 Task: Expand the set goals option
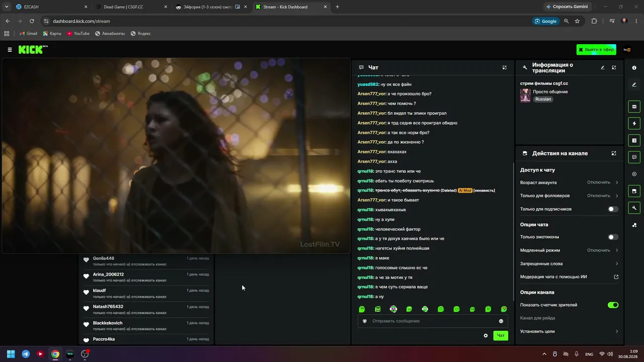pyautogui.click(x=569, y=331)
